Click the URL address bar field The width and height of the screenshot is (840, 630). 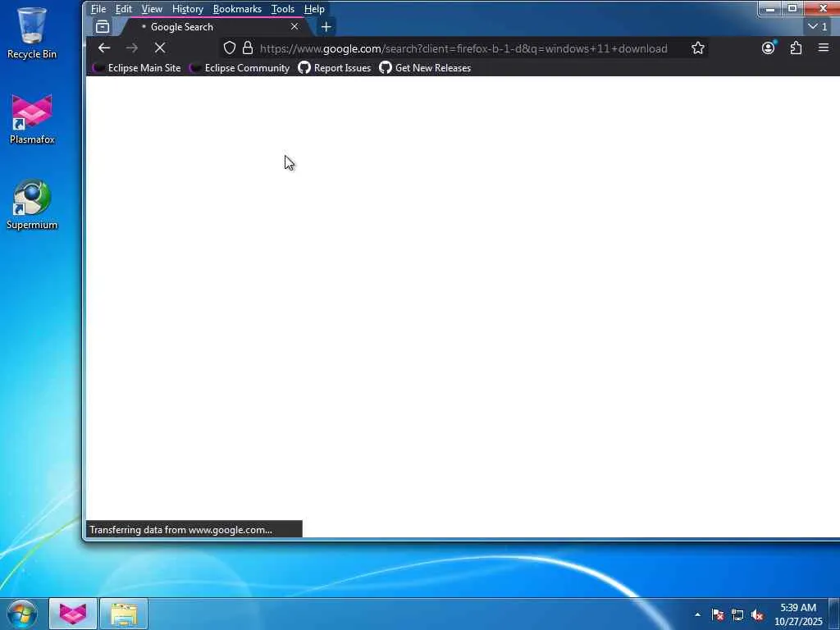[463, 48]
